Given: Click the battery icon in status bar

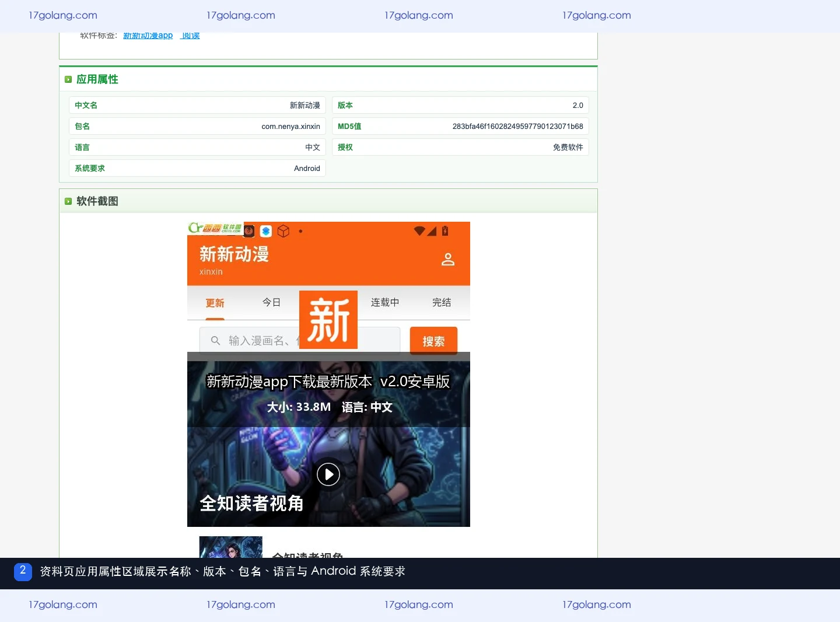Looking at the screenshot, I should pos(445,231).
